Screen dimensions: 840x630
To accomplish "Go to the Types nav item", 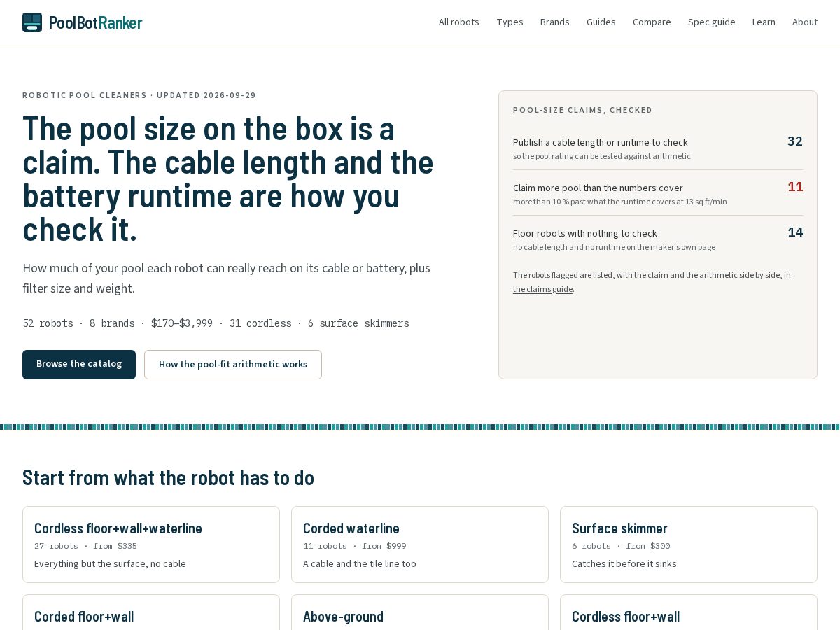I will click(510, 22).
